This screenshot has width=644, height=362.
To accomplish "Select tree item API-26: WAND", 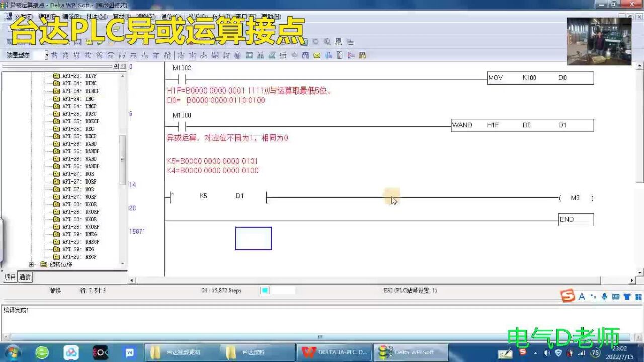I will coord(79,159).
